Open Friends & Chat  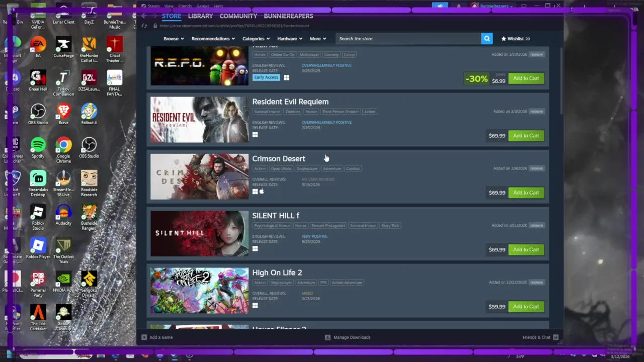pyautogui.click(x=540, y=337)
